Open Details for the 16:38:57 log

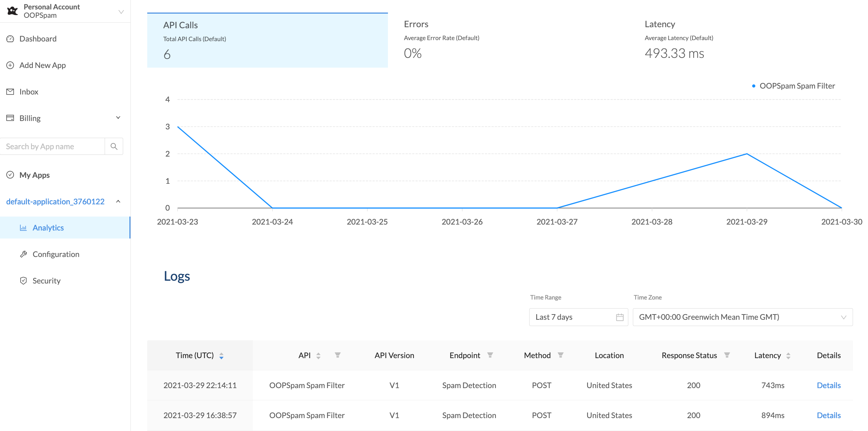point(829,415)
